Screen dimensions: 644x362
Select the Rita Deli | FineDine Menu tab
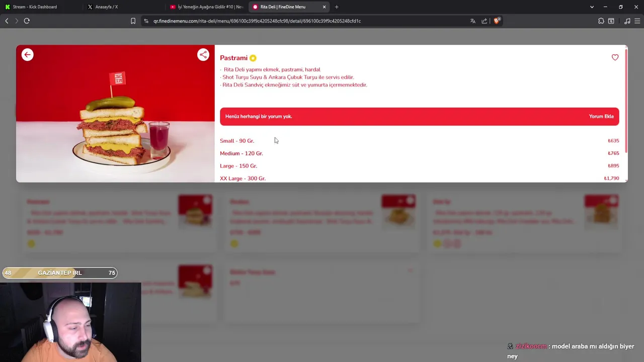(x=289, y=7)
